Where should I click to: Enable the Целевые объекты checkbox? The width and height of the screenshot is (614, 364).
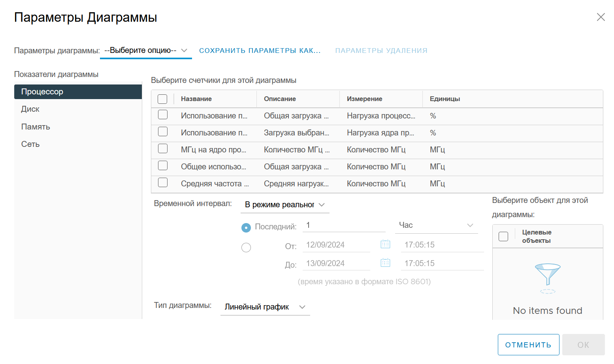[x=503, y=236]
